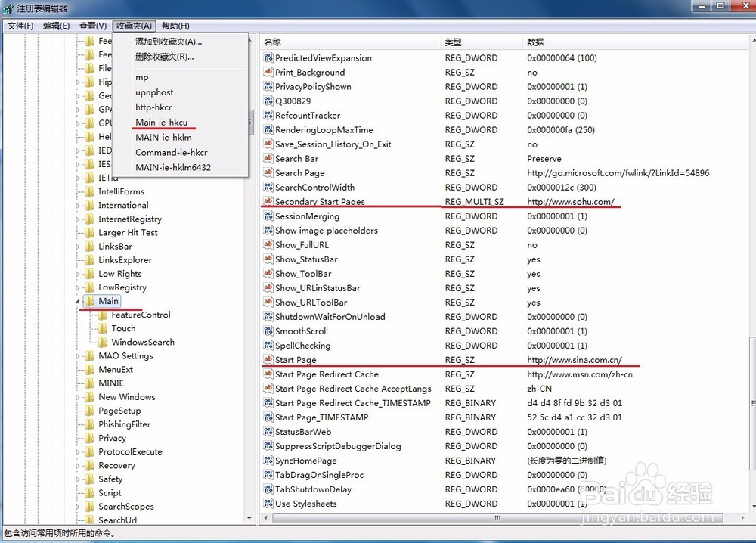Select the MenuExt key in tree
This screenshot has height=543, width=756.
click(x=116, y=369)
